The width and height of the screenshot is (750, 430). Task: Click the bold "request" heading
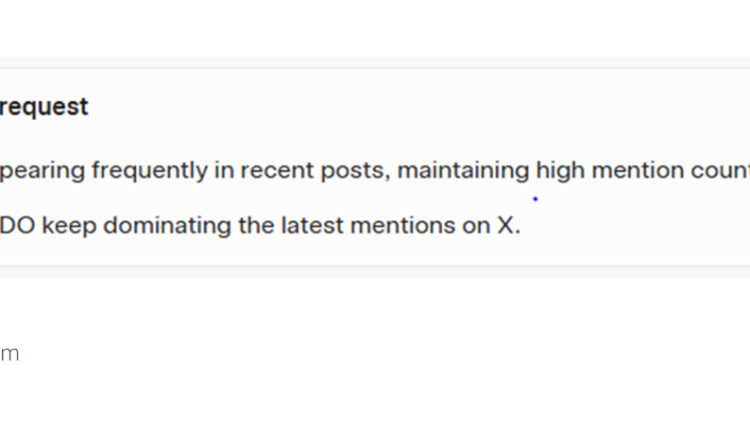pyautogui.click(x=44, y=107)
